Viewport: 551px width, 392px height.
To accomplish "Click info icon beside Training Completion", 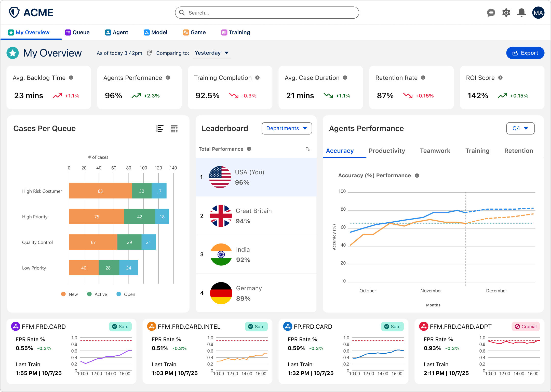I will [x=258, y=78].
